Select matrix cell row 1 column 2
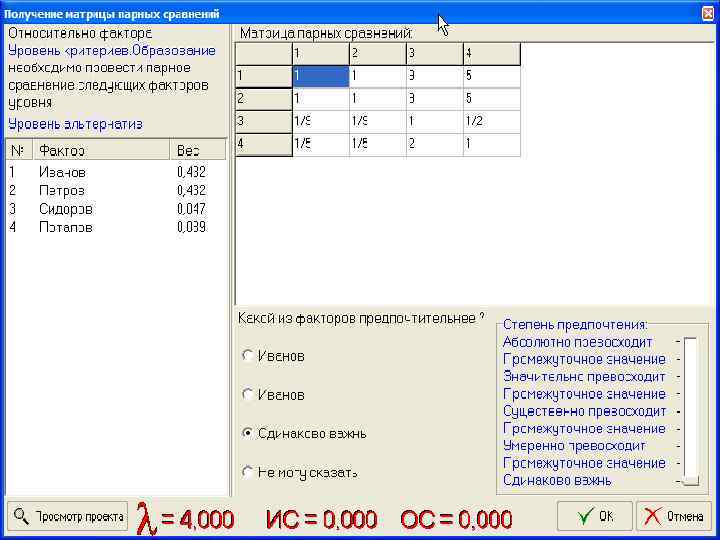The width and height of the screenshot is (720, 540). 377,76
